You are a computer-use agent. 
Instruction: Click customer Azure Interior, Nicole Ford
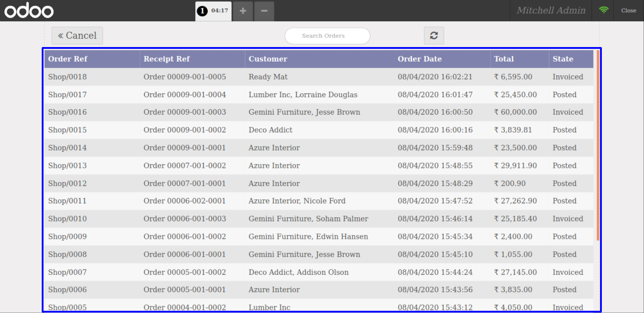pyautogui.click(x=297, y=201)
